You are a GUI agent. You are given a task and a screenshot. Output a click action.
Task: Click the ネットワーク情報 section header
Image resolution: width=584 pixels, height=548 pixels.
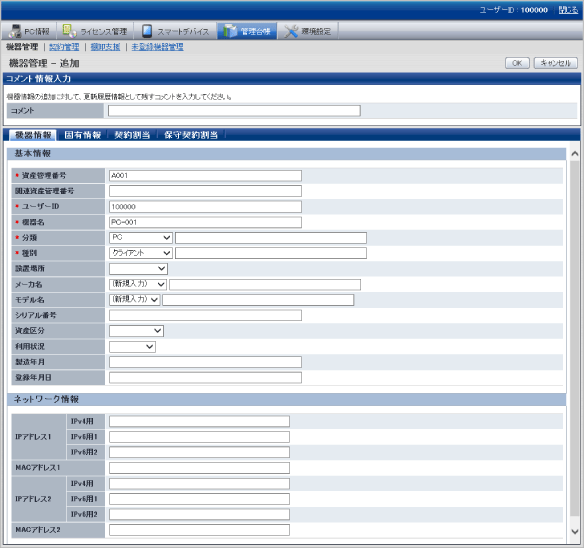pyautogui.click(x=286, y=399)
